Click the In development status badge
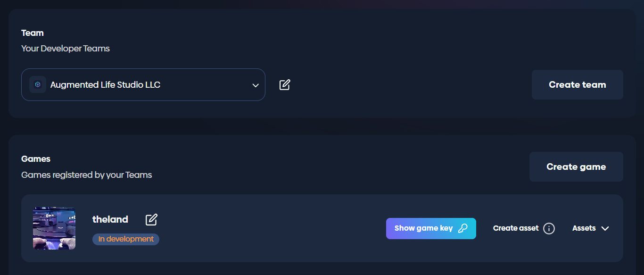 coord(126,239)
